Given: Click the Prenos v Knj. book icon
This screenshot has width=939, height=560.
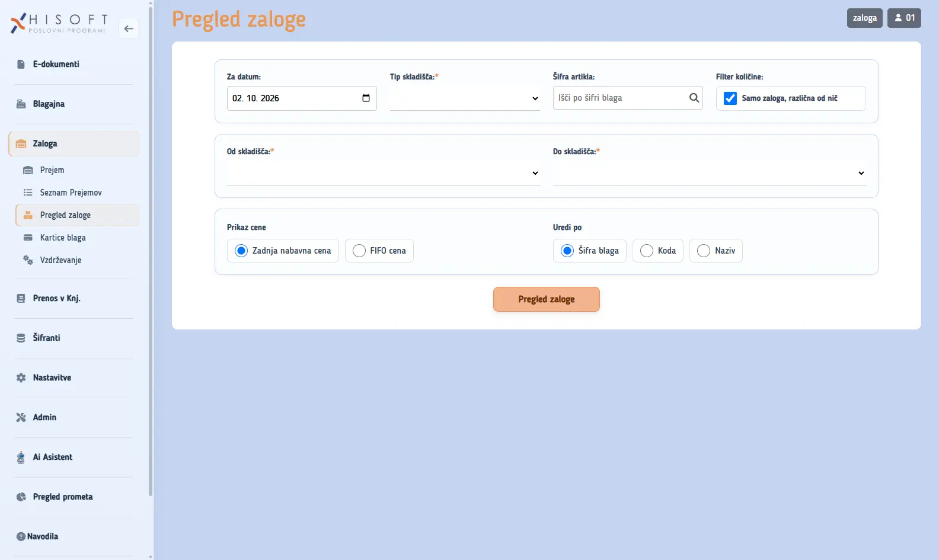Looking at the screenshot, I should (x=21, y=298).
